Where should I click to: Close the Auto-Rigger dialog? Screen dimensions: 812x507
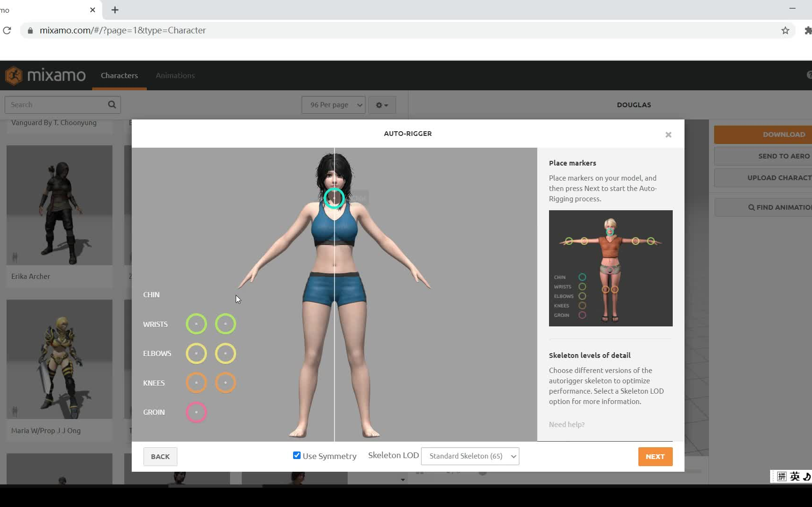(x=668, y=135)
